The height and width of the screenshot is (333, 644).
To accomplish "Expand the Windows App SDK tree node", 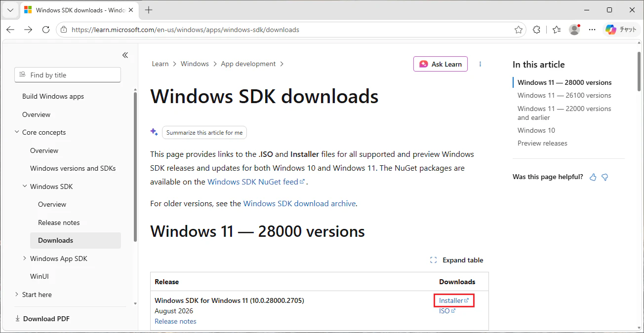I will click(x=25, y=259).
